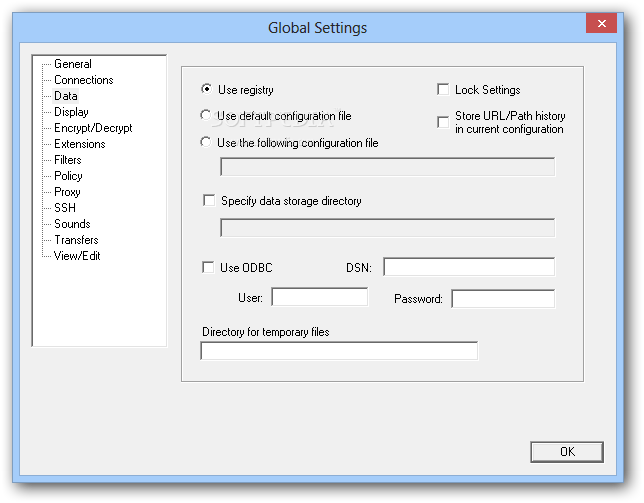Select Policy in the tree

click(68, 176)
